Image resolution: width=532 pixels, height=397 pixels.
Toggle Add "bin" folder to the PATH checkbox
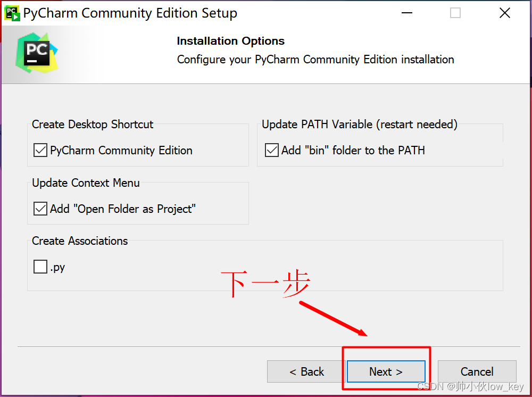[272, 150]
